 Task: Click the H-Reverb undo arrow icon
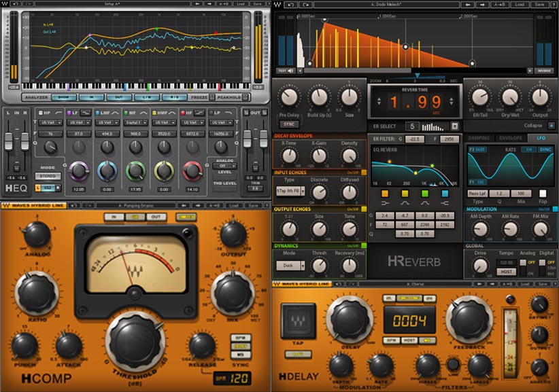point(291,5)
